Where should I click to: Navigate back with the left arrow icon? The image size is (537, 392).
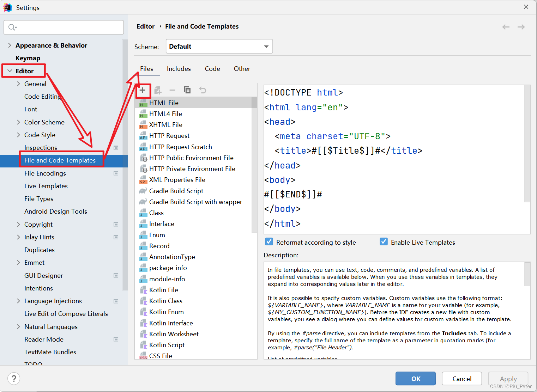pos(506,27)
